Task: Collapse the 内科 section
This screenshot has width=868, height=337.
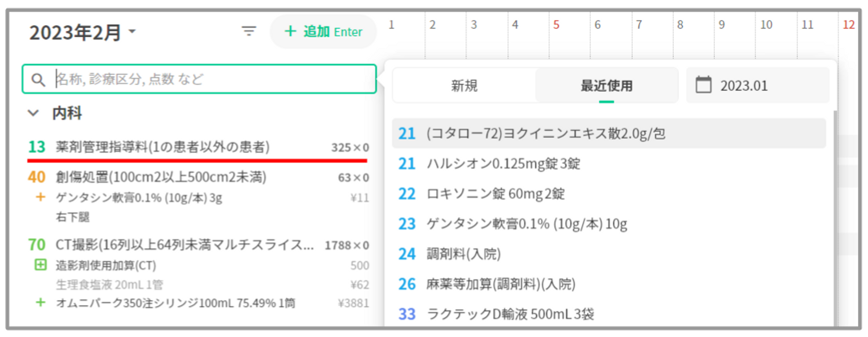Action: pos(33,113)
